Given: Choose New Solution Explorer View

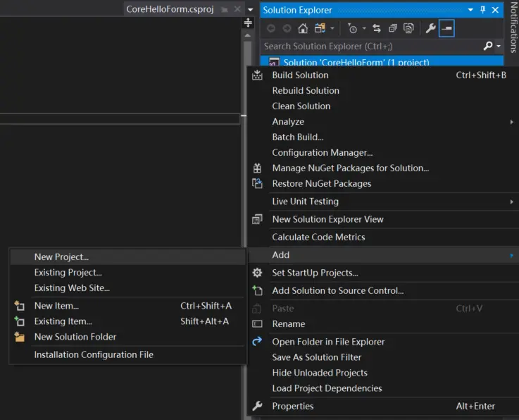Looking at the screenshot, I should tap(383, 219).
